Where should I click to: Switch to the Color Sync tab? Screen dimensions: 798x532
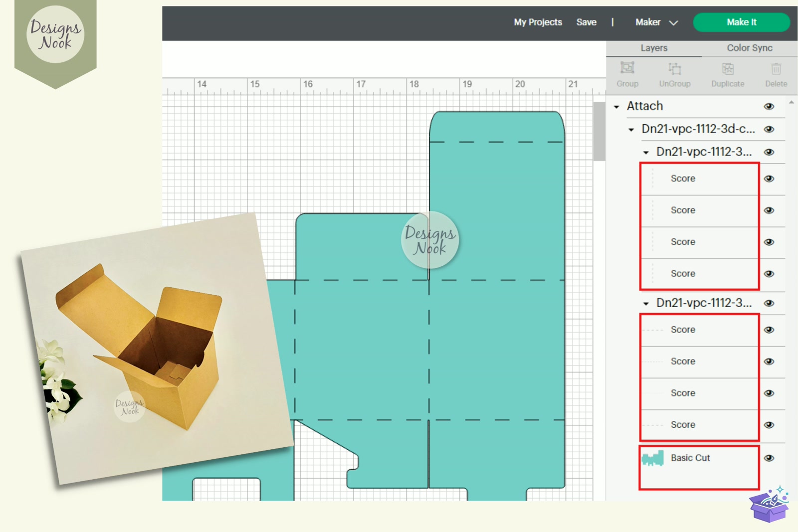tap(749, 48)
